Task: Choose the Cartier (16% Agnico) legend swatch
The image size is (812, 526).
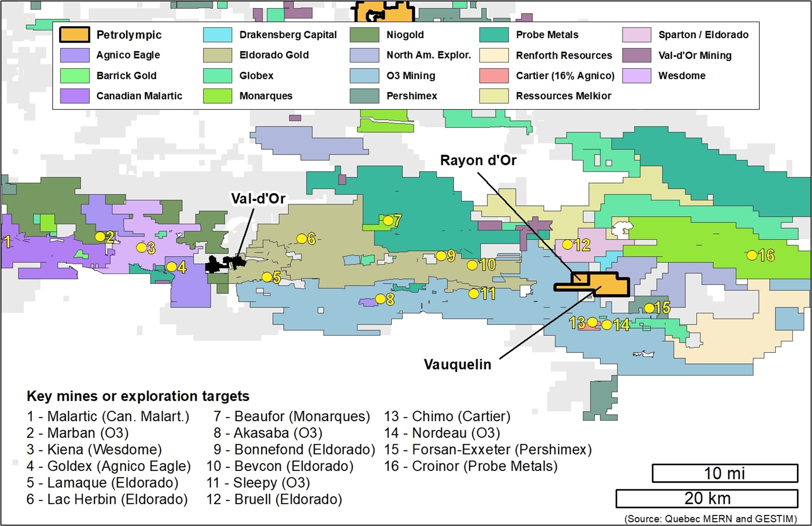Action: tap(494, 76)
